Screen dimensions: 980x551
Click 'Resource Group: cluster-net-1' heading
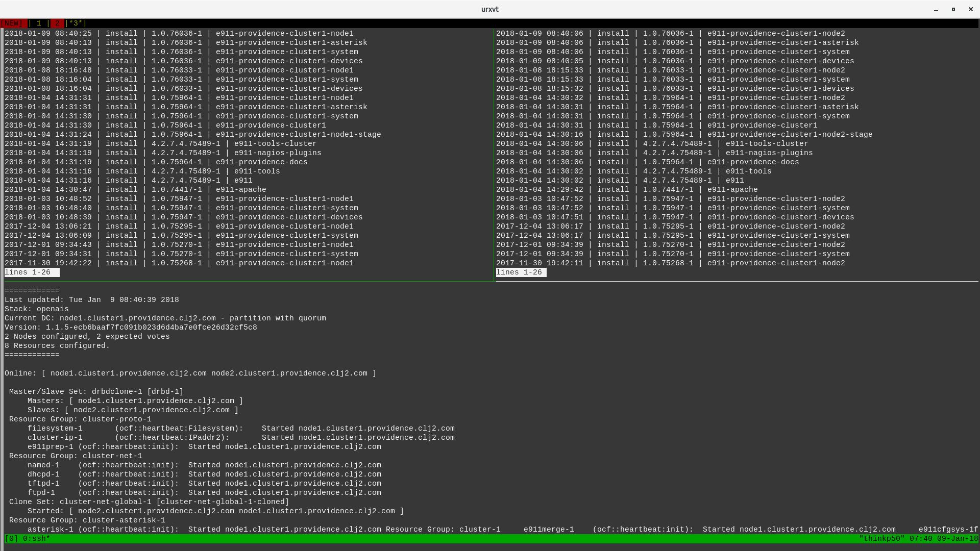point(76,456)
